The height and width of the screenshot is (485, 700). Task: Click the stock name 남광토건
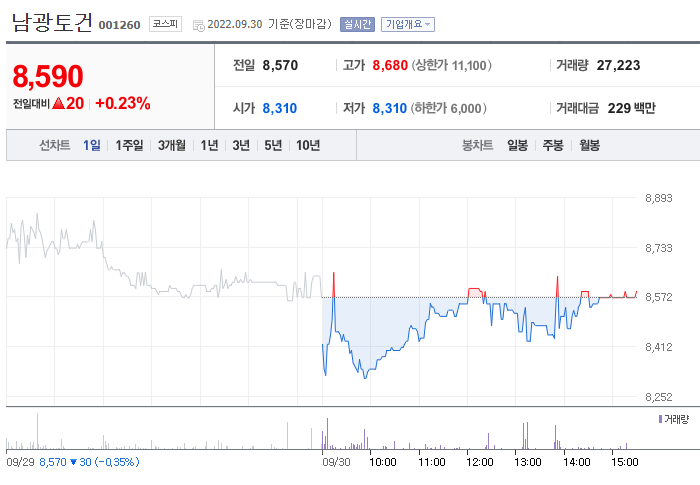(52, 22)
